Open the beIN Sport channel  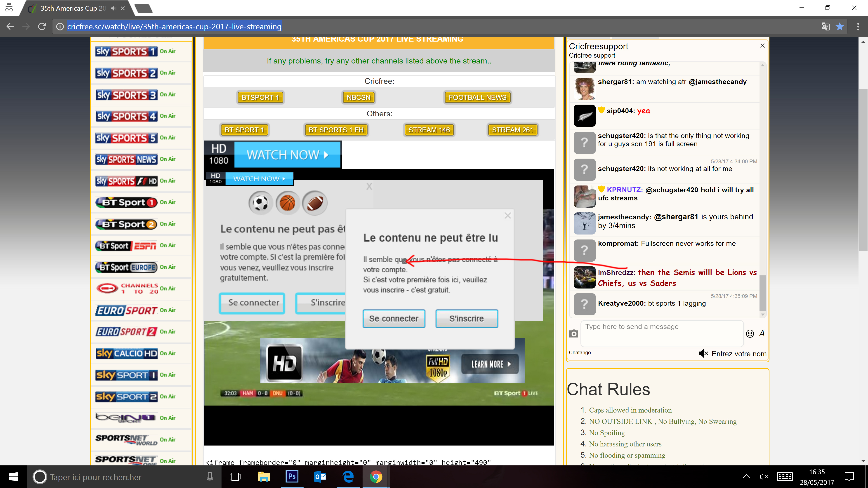click(125, 418)
